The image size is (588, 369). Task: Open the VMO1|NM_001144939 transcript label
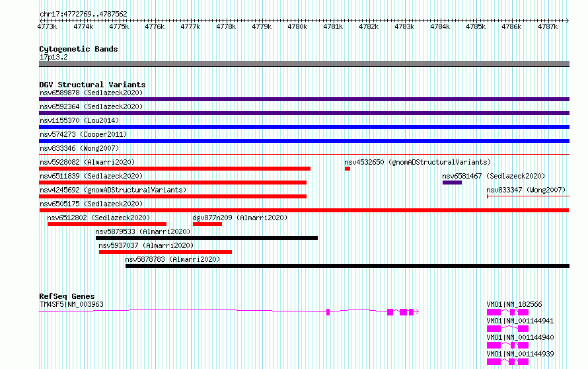click(520, 354)
